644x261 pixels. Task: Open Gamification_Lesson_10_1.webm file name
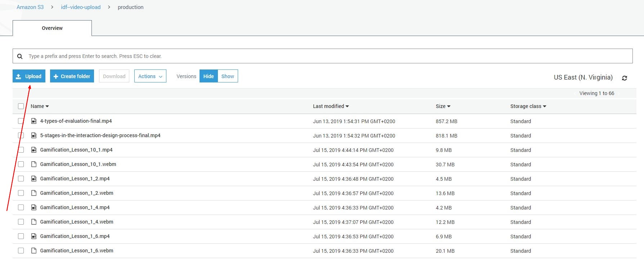[78, 164]
